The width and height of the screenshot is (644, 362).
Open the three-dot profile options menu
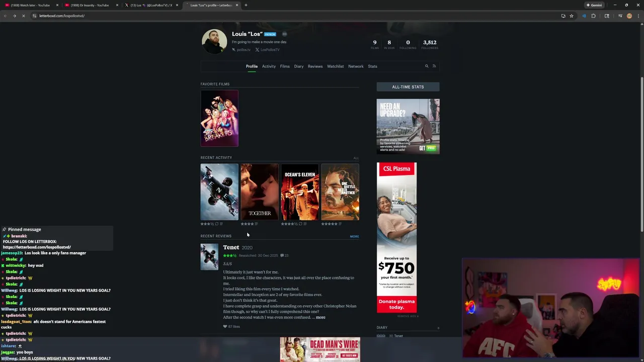(x=284, y=34)
